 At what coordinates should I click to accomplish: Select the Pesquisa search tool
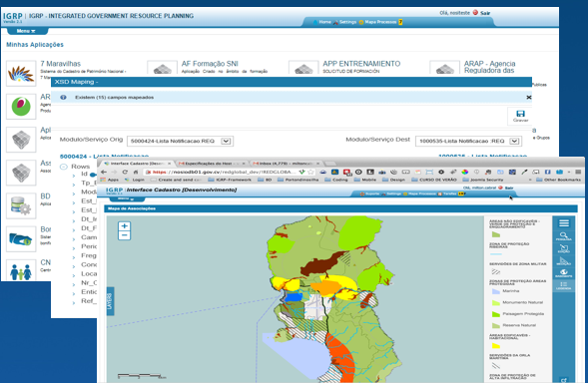[564, 236]
